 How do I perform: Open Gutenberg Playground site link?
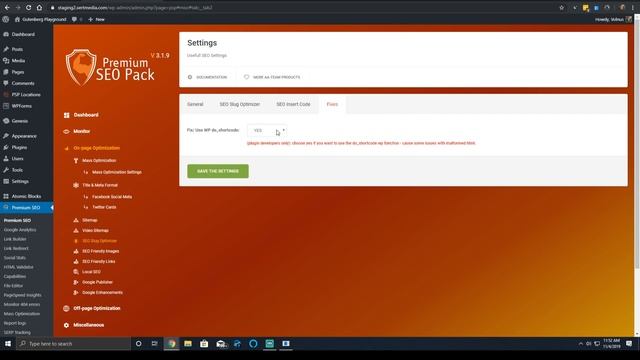(x=40, y=19)
